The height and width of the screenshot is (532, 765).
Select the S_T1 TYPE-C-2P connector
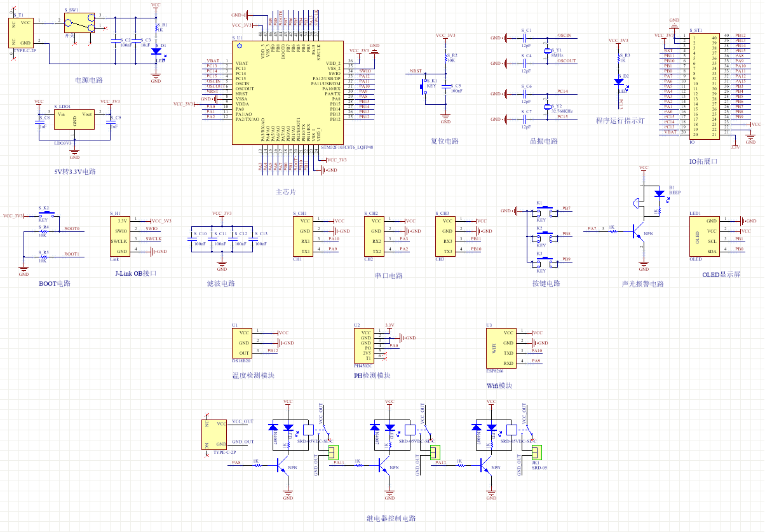point(21,33)
